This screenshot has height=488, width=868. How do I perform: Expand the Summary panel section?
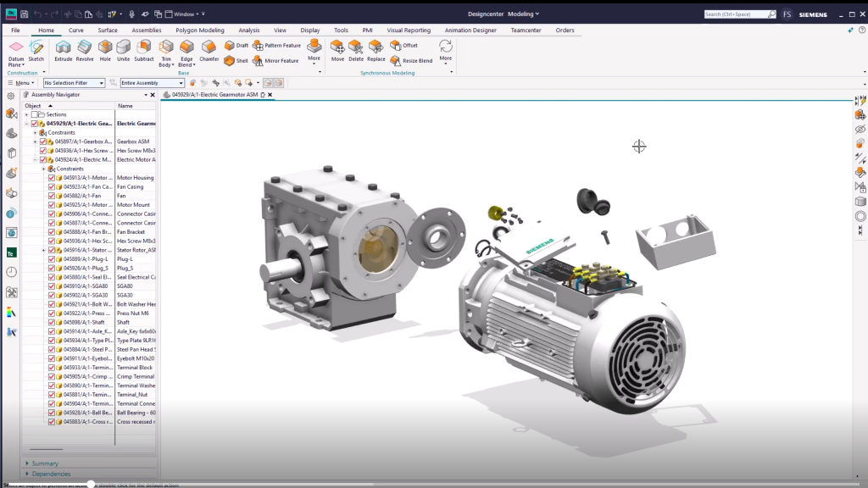[x=42, y=463]
